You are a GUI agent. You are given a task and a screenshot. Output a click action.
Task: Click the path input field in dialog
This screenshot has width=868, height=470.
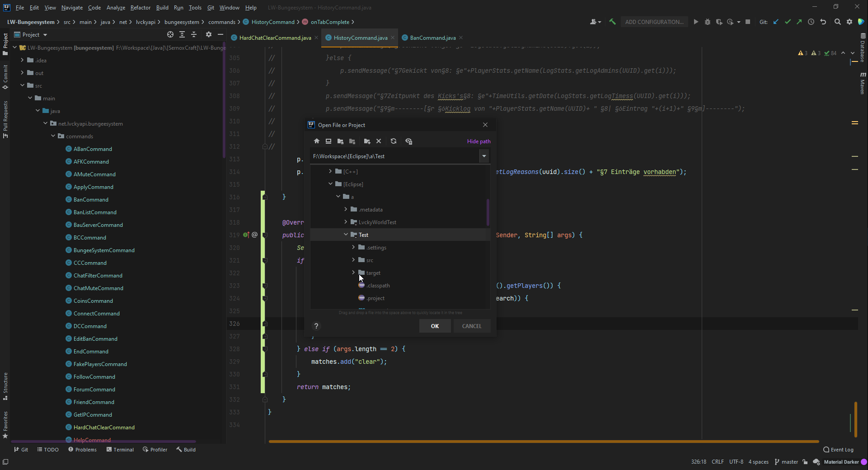click(393, 156)
